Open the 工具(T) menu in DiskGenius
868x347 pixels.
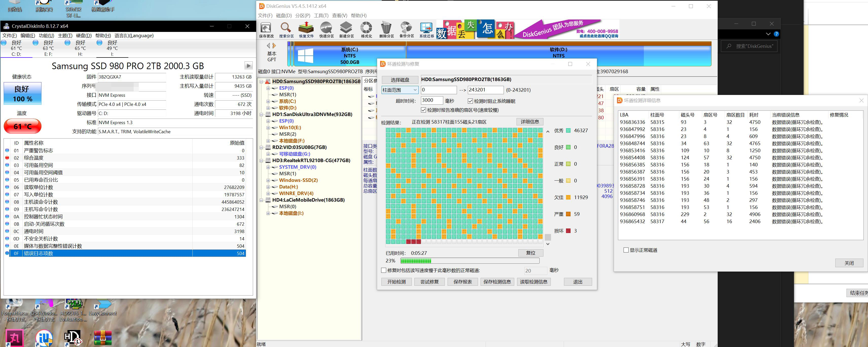321,15
